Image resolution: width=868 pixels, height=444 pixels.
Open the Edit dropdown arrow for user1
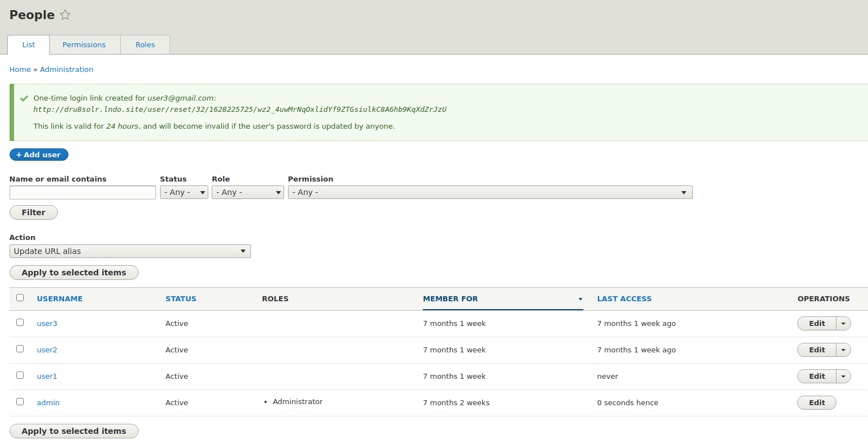[844, 376]
